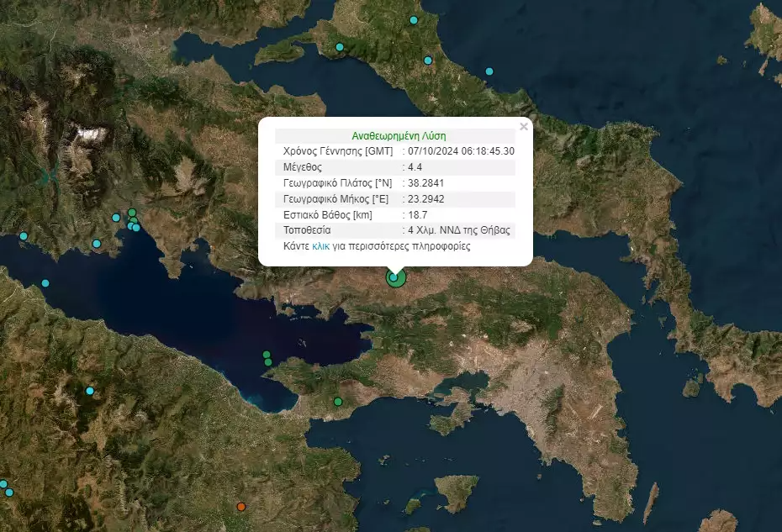This screenshot has height=532, width=782.
Task: Select the earthquake dot in the Corinthian Gulf
Action: click(267, 355)
